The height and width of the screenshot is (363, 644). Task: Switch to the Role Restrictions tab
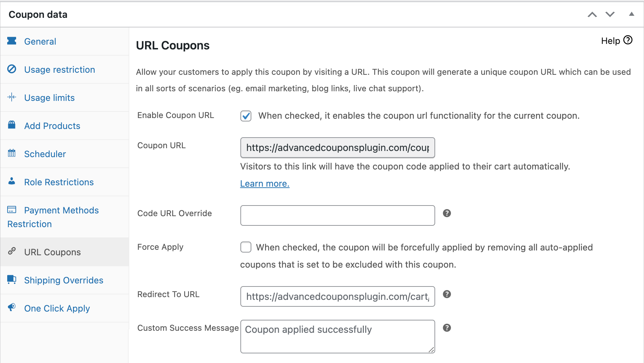[x=59, y=182]
